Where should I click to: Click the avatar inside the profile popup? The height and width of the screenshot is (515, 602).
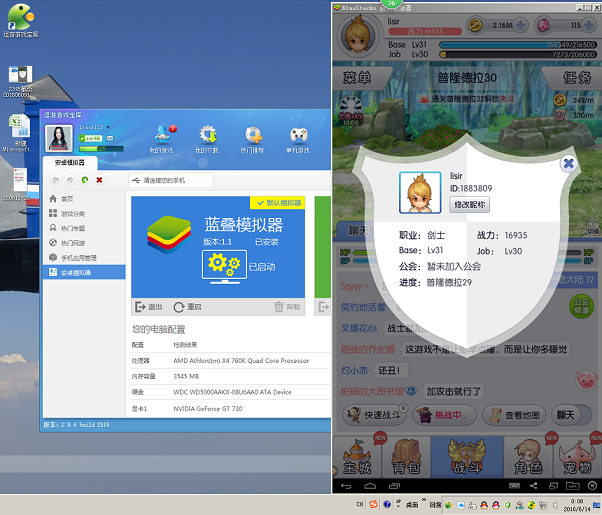[x=420, y=192]
